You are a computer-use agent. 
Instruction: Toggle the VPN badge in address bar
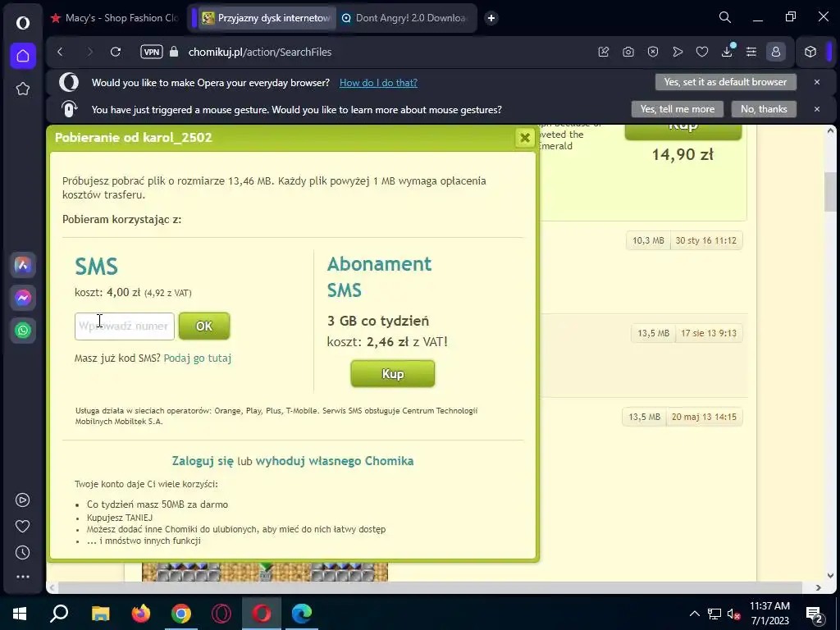pos(152,52)
